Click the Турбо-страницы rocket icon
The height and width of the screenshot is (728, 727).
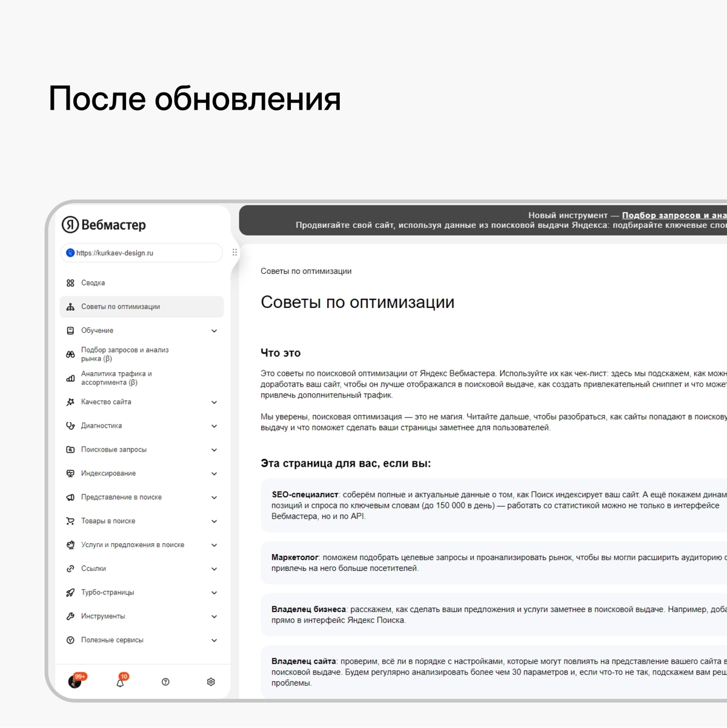click(70, 592)
